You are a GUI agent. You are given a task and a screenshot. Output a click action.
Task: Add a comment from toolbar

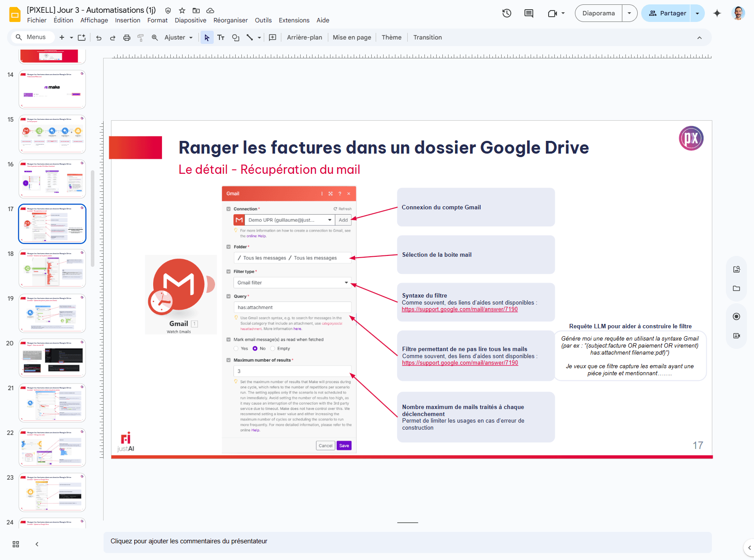273,38
